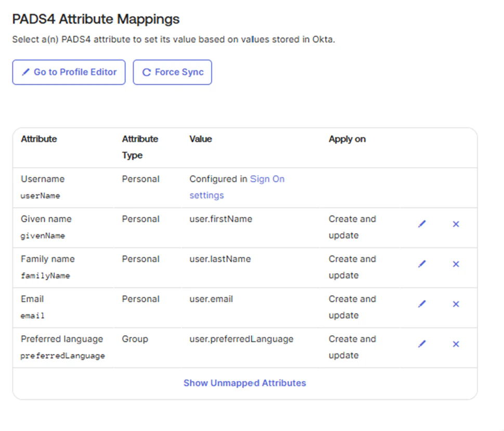Delete the Preferred language mapping X icon
Screen dimensions: 504x431
click(456, 344)
